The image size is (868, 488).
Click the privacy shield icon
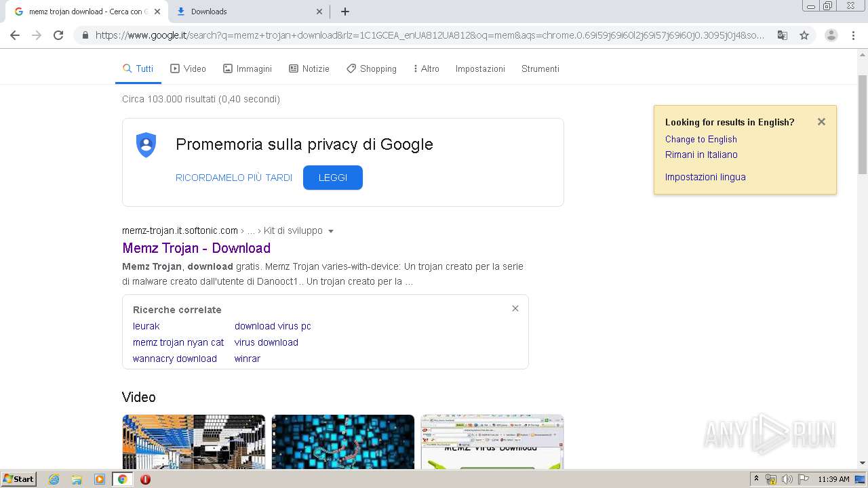tap(146, 145)
